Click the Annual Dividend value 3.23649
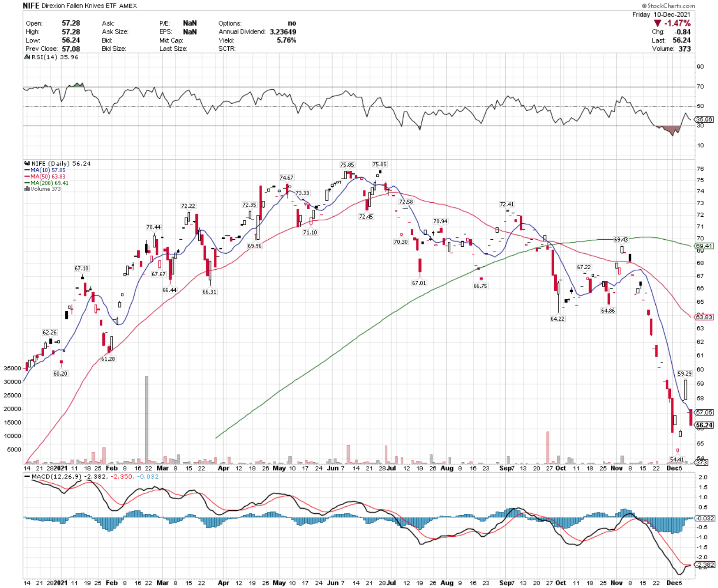 coord(283,32)
